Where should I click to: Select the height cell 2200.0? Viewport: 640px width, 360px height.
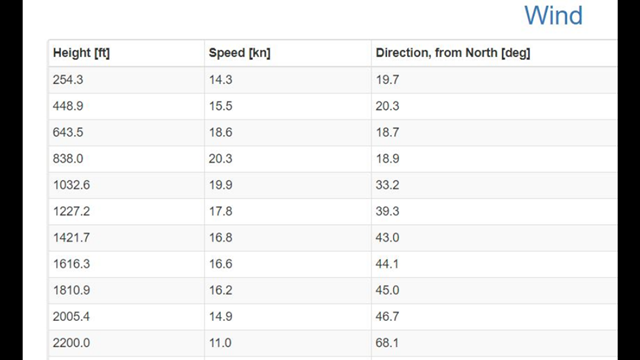[x=71, y=343]
